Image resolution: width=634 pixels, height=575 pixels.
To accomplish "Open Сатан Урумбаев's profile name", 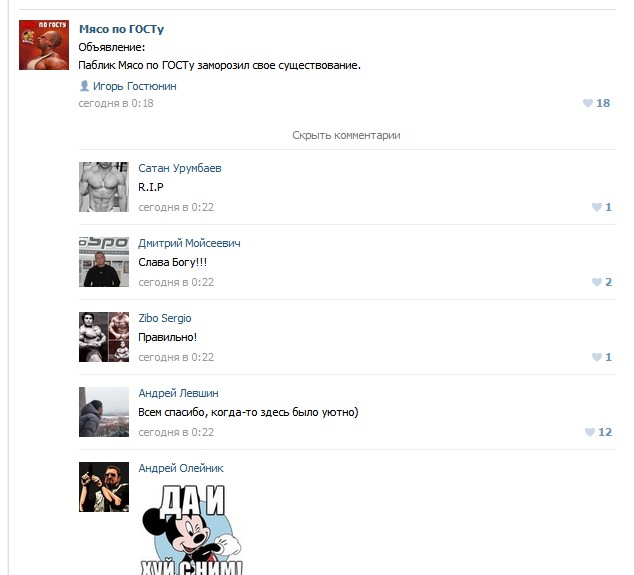I will point(180,168).
